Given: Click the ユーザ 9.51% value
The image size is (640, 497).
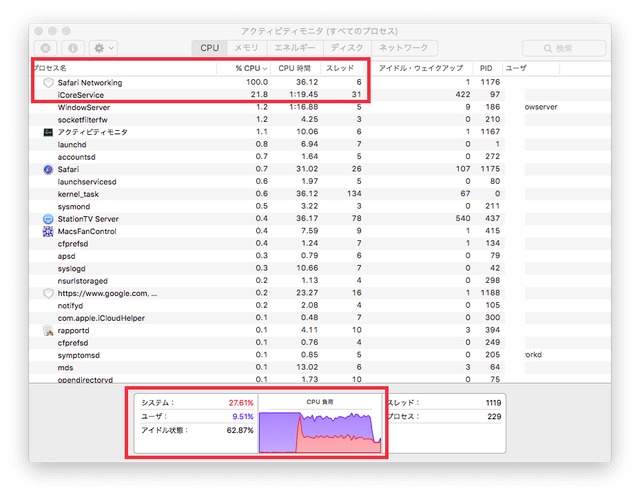Looking at the screenshot, I should pos(243,417).
